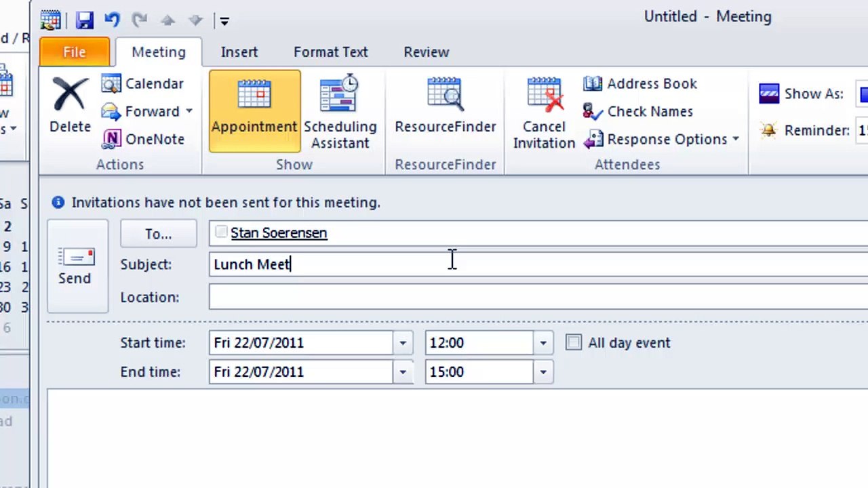Click into the empty Location field
This screenshot has height=488, width=868.
coord(538,297)
